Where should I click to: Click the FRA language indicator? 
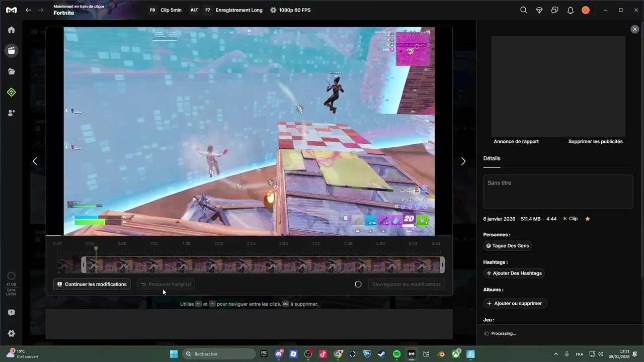580,354
